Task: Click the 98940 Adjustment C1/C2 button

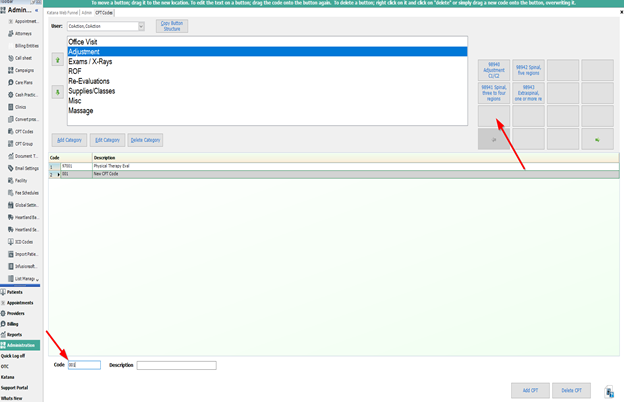Action: tap(493, 70)
